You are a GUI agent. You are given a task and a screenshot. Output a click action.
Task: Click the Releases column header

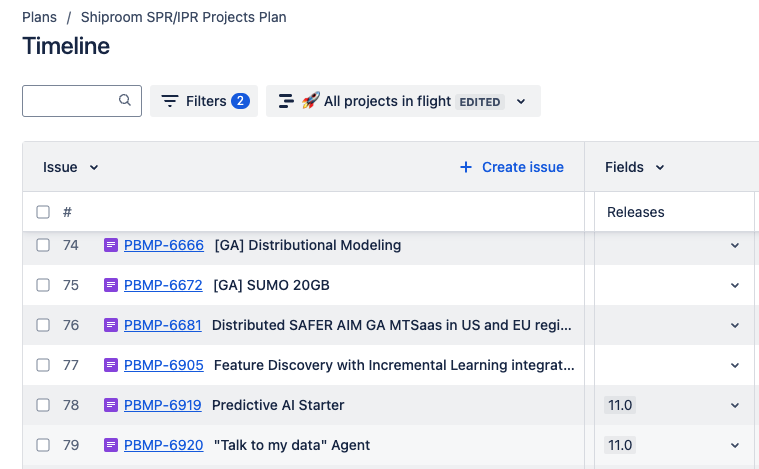pos(636,212)
